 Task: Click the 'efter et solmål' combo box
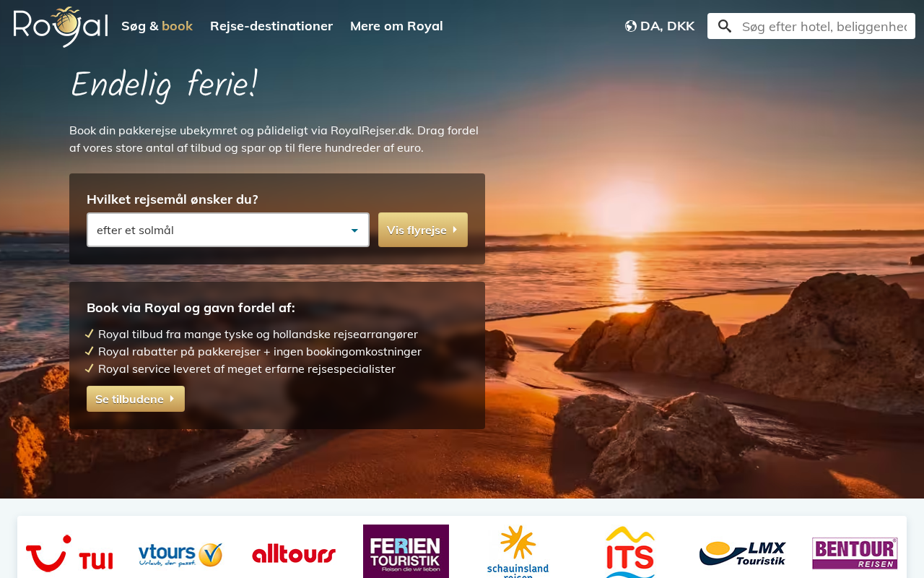tap(228, 230)
